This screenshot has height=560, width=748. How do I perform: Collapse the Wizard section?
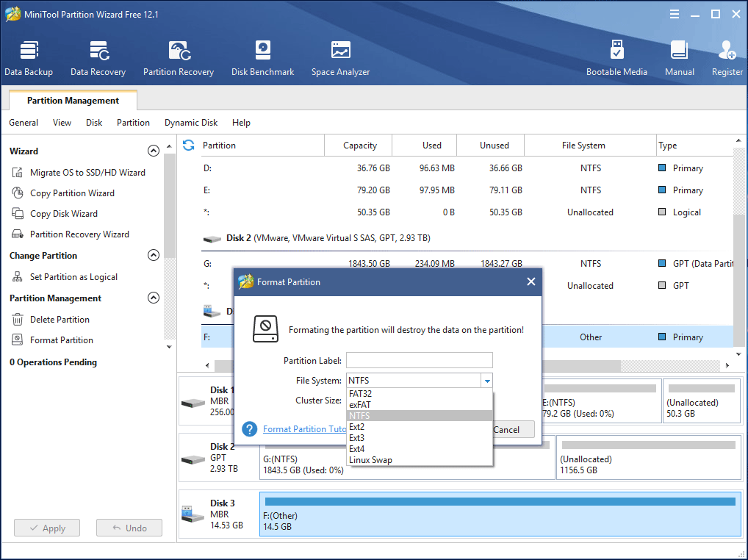tap(154, 151)
